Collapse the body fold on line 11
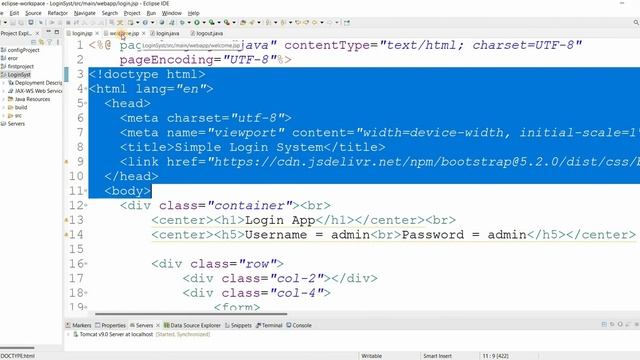This screenshot has width=640, height=360. (x=86, y=191)
